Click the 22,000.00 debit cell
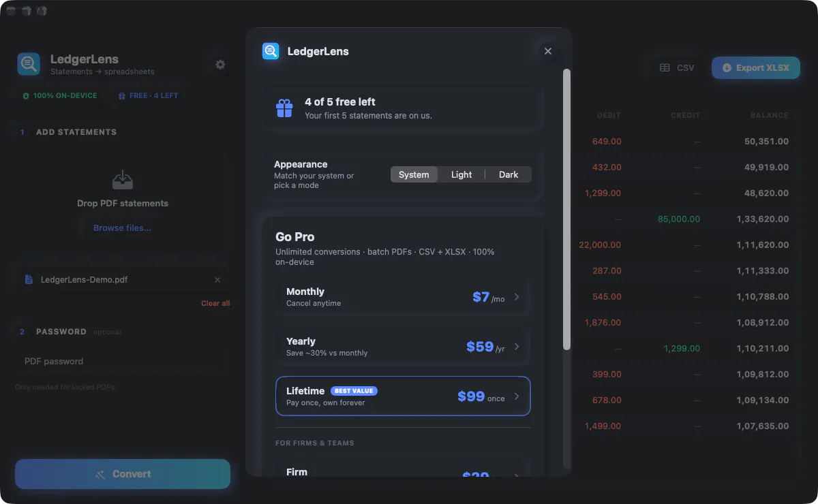Screen dimensions: 818x504 [600, 245]
